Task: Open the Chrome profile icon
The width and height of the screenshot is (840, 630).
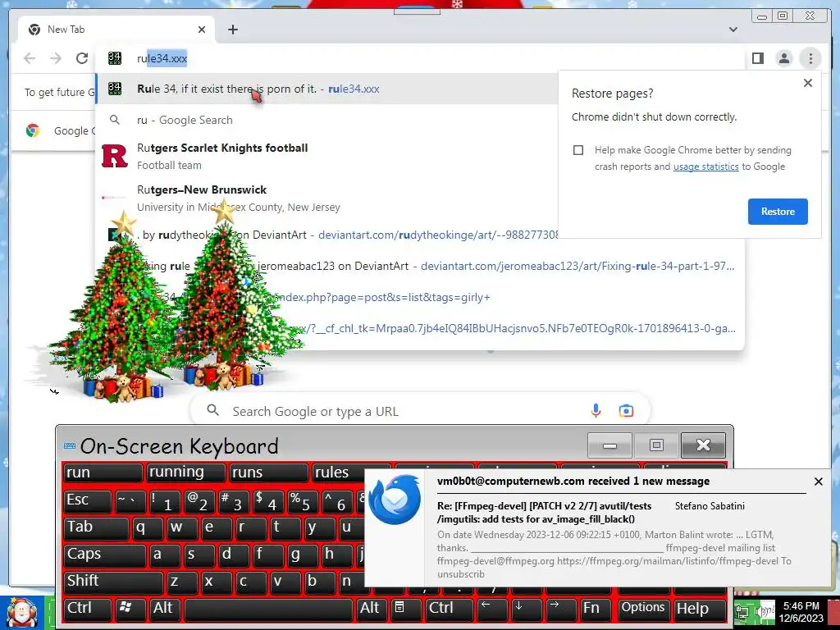Action: click(x=783, y=58)
